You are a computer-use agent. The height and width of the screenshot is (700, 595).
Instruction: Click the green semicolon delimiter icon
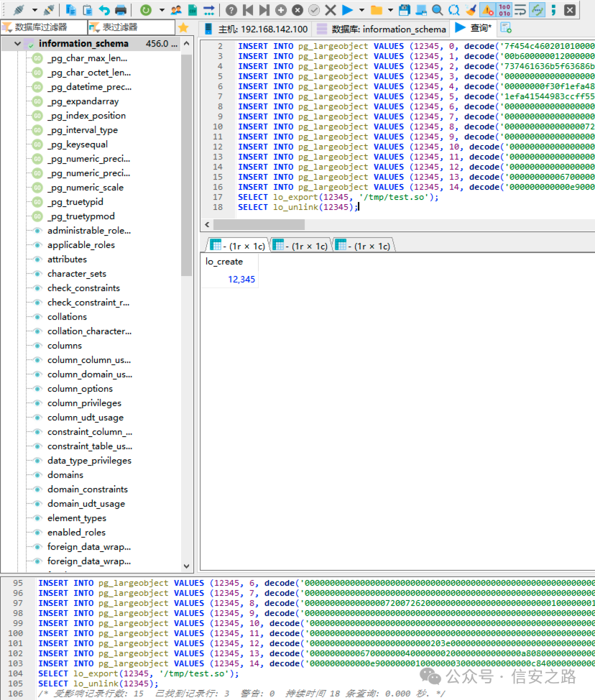click(553, 10)
